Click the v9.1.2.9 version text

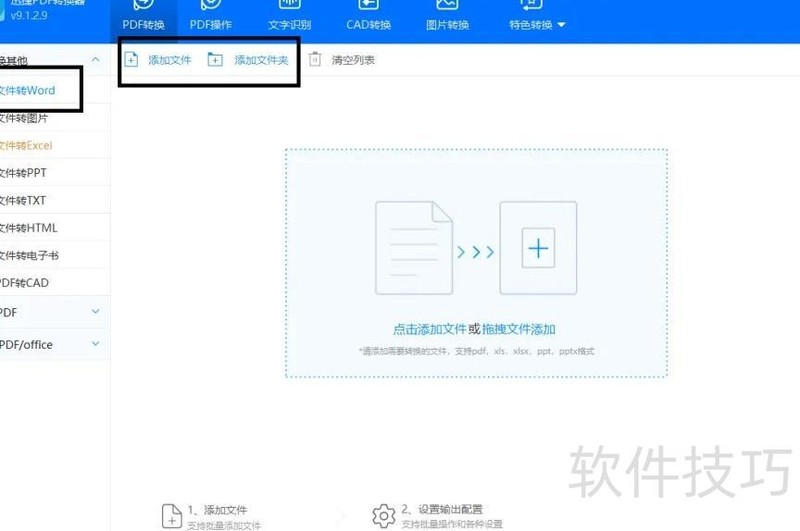29,15
